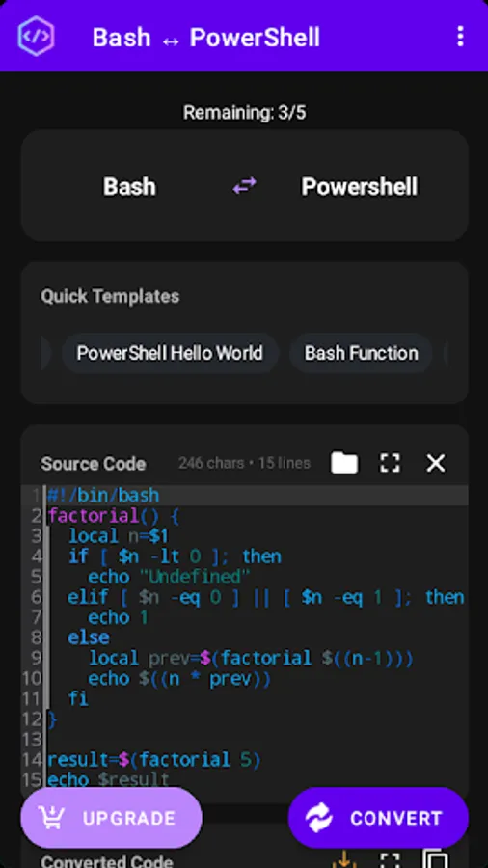
Task: Click the "Bash ↔ PowerShell" title
Action: [x=205, y=38]
